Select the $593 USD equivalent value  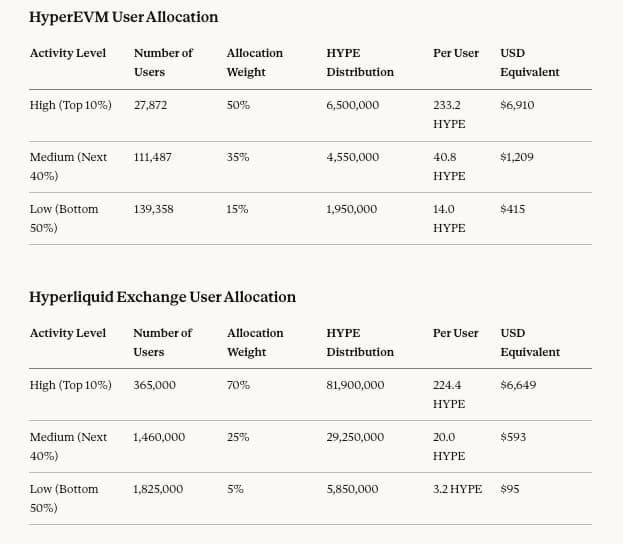[513, 437]
